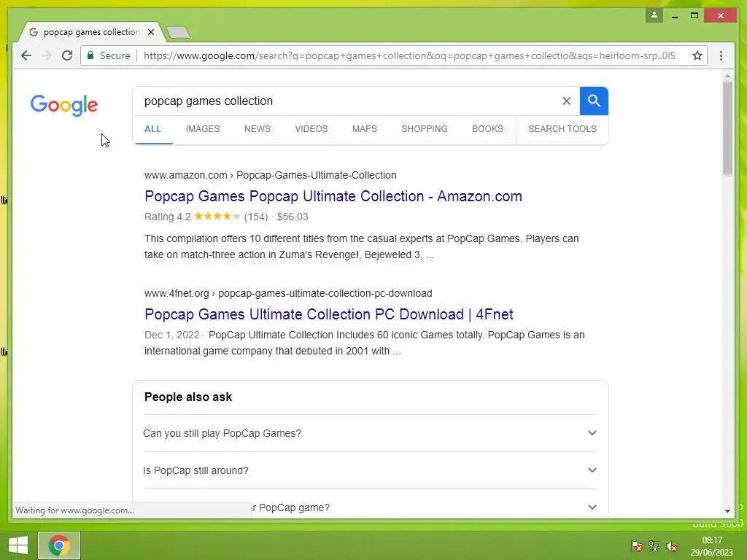
Task: Click the Amazon result four-star rating
Action: click(217, 217)
